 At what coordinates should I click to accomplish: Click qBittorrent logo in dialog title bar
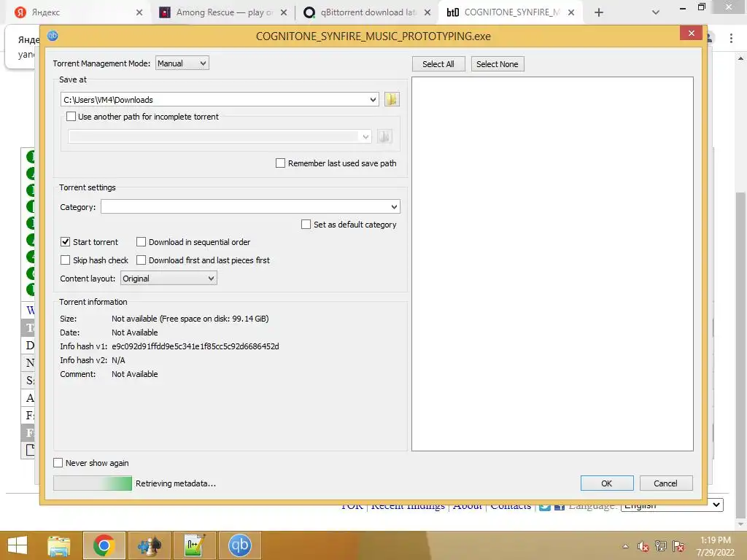tap(53, 36)
